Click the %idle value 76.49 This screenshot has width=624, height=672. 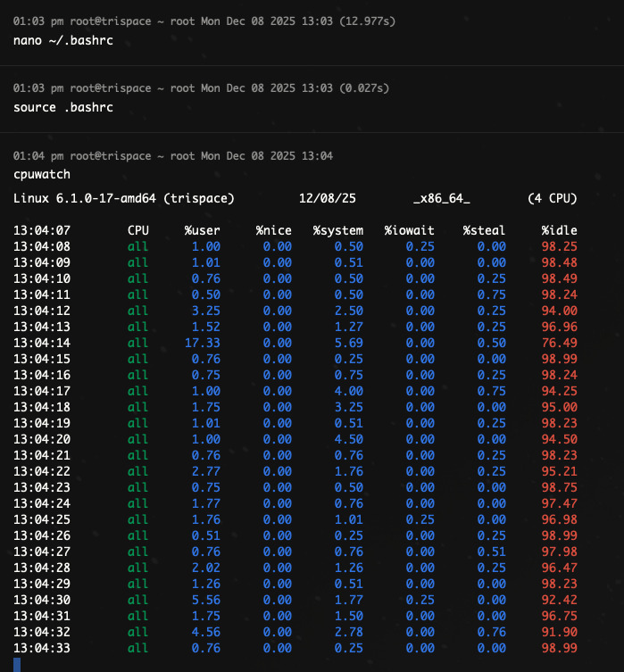point(560,343)
